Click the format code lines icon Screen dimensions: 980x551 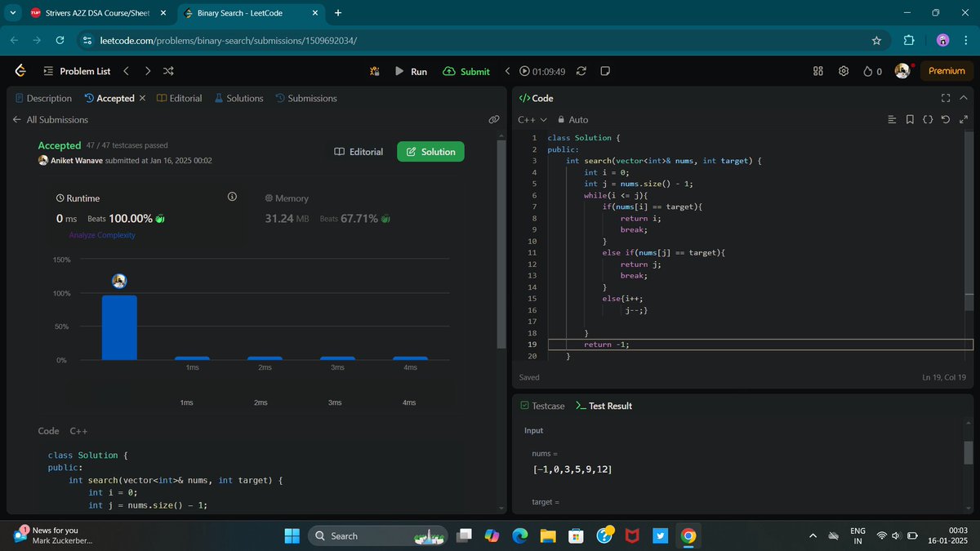(x=892, y=119)
